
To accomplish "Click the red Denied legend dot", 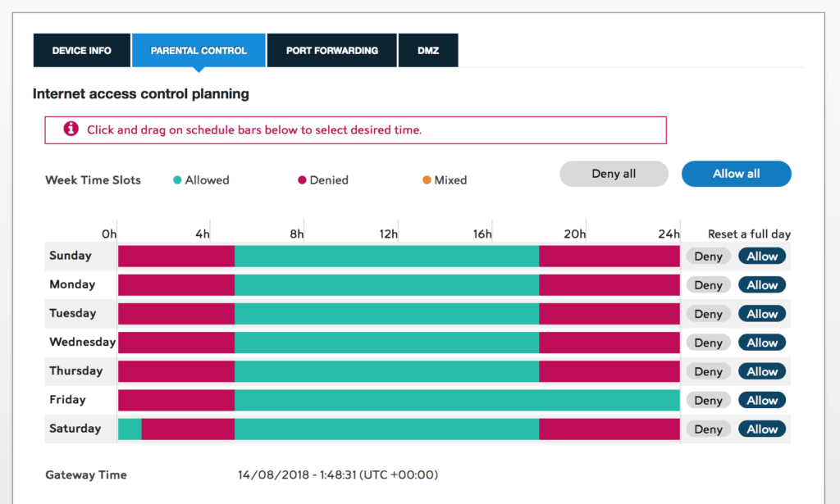I will 302,179.
